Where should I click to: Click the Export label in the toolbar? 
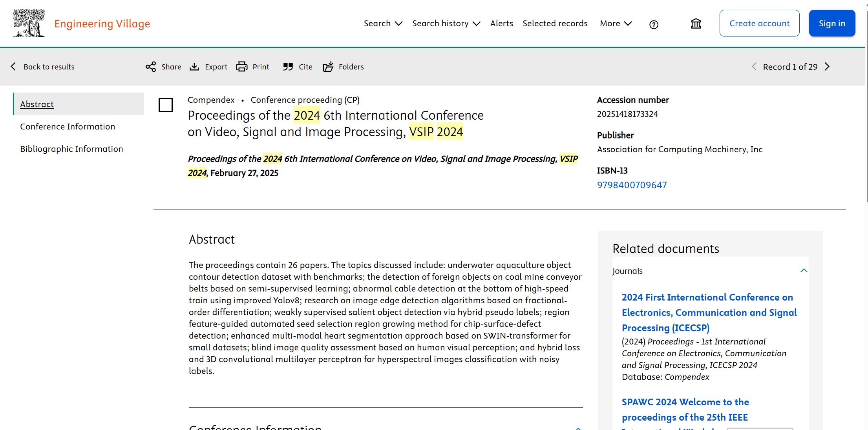point(216,67)
